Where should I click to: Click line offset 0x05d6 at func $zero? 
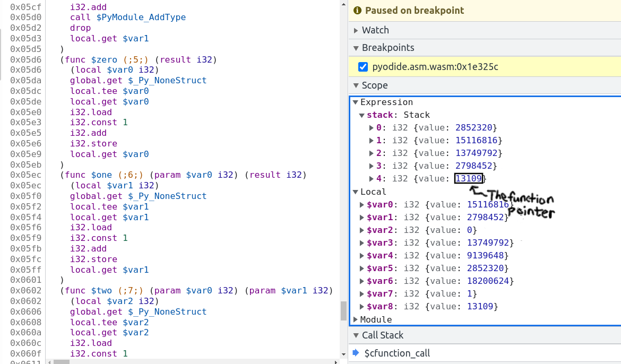tap(26, 59)
